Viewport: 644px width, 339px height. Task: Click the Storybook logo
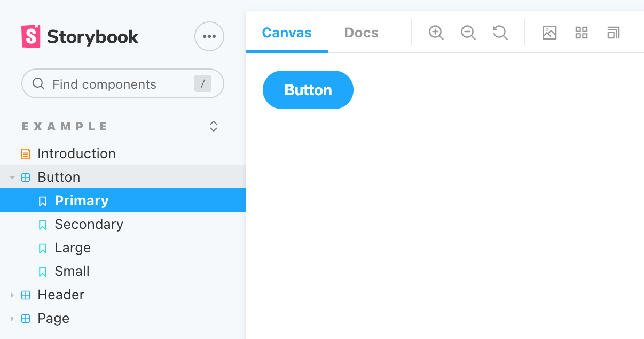tap(80, 36)
